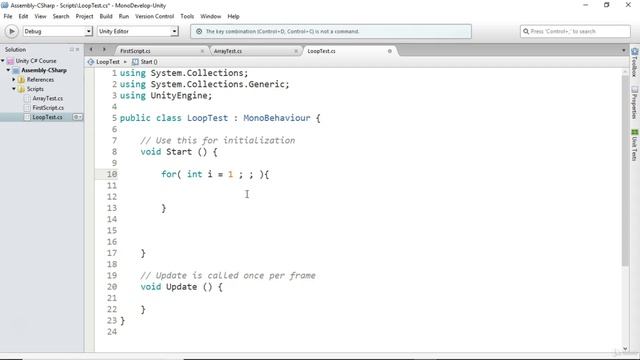The image size is (640, 360).
Task: Click the 'Use this for initialization' comment
Action: point(218,140)
